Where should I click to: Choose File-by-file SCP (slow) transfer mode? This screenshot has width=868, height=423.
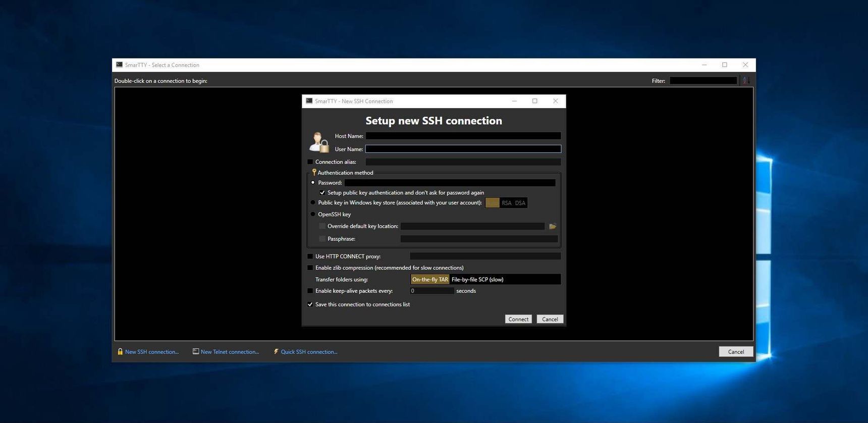tap(477, 279)
